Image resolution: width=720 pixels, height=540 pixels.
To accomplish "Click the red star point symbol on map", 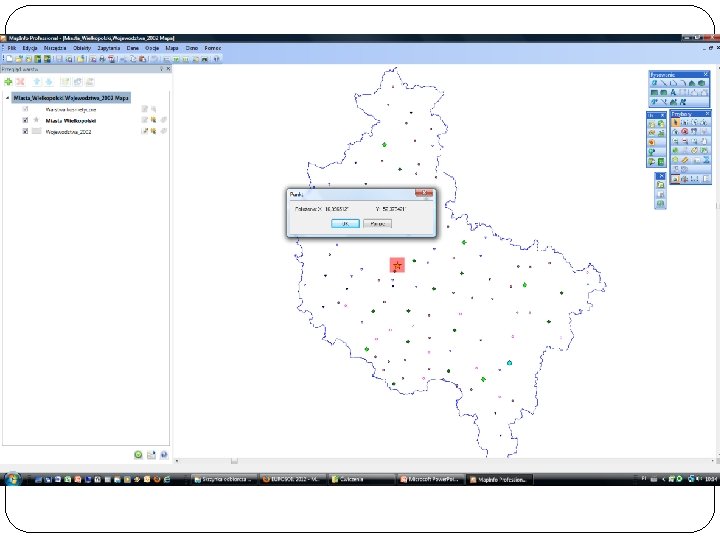I will click(x=397, y=265).
